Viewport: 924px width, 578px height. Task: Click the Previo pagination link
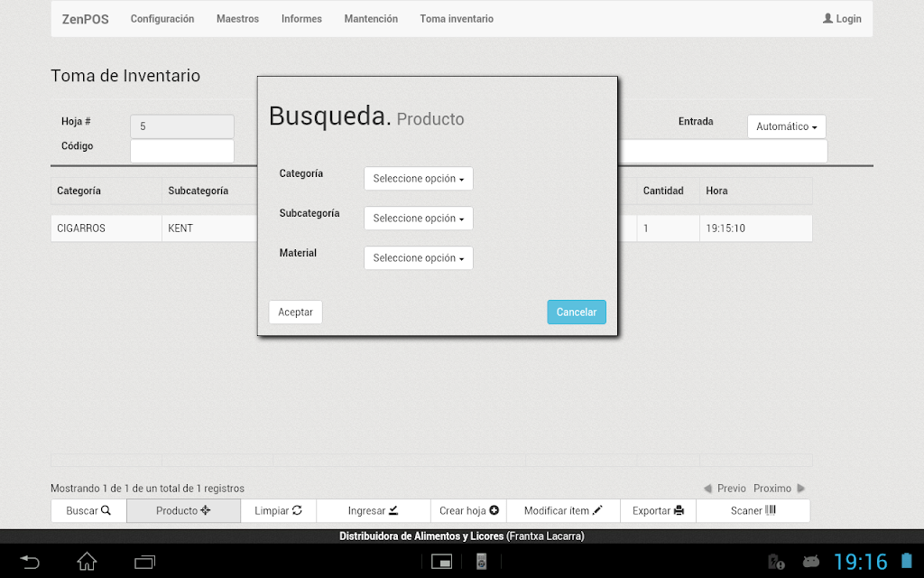(x=731, y=489)
